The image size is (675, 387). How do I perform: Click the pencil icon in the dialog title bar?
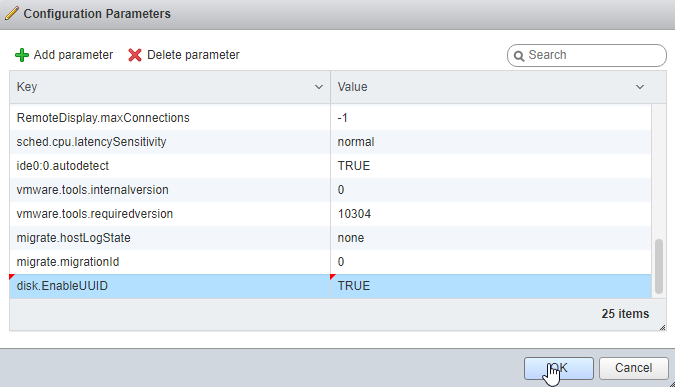point(12,13)
